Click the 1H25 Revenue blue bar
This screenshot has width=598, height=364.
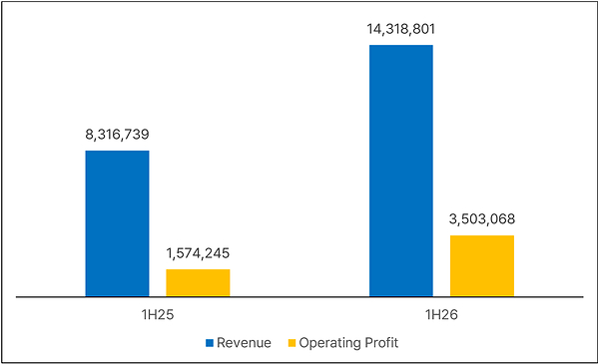pos(117,223)
